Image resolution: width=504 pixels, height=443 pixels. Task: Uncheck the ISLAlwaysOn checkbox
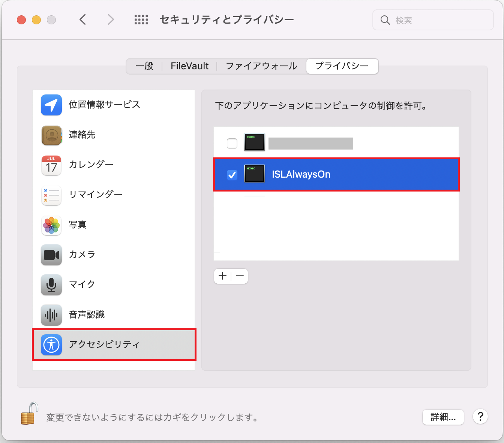pos(232,175)
